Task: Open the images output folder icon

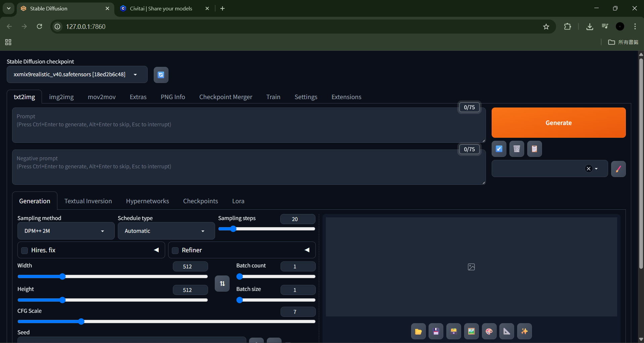Action: (418, 332)
